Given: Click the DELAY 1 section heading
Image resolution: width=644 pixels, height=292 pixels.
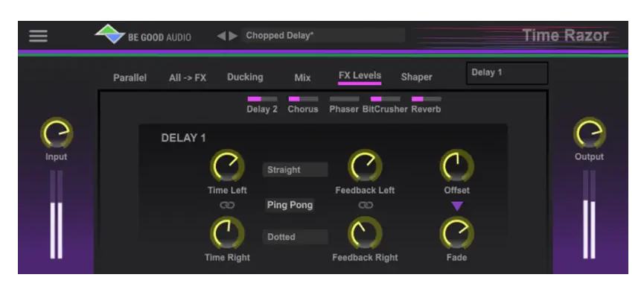Looking at the screenshot, I should coord(183,138).
